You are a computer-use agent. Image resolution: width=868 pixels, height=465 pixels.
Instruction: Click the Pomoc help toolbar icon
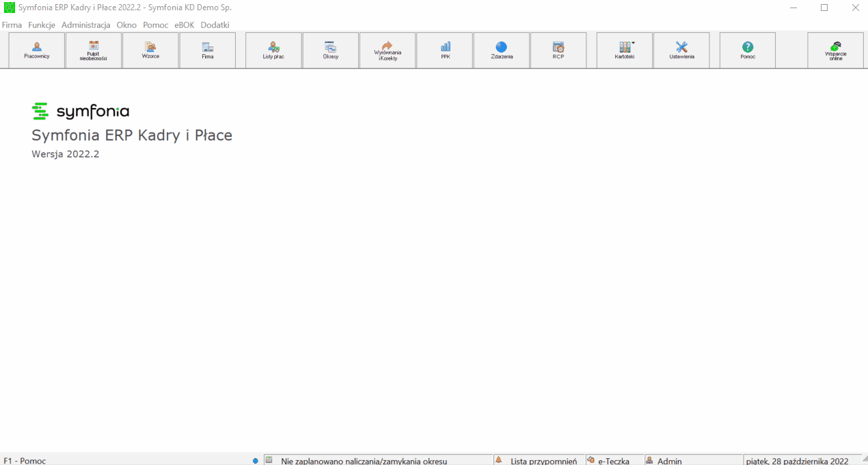point(748,50)
